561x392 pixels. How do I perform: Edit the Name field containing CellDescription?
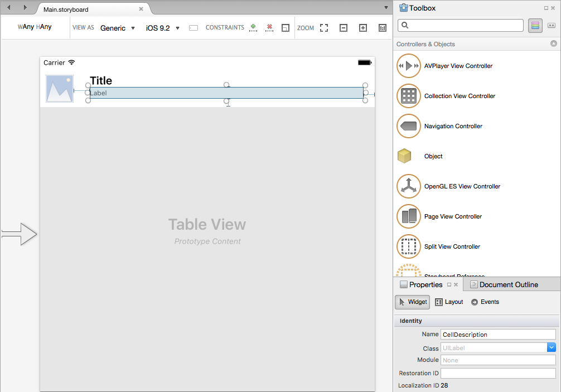pyautogui.click(x=498, y=335)
